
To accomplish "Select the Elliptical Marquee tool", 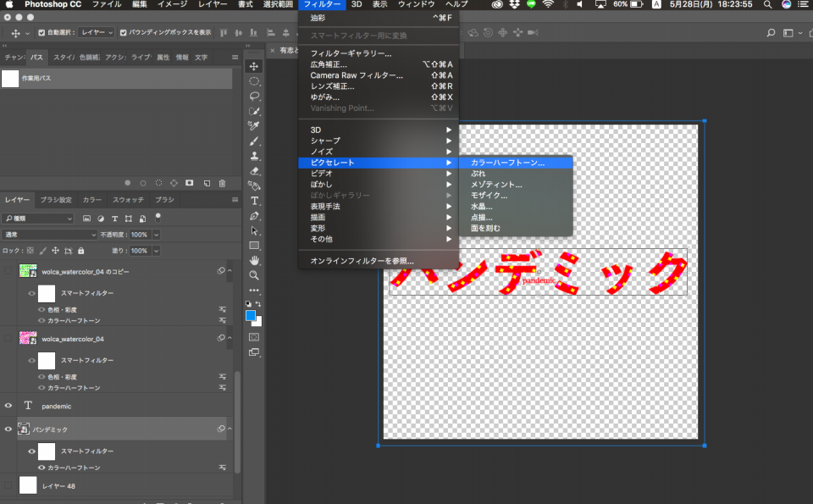I will pyautogui.click(x=254, y=82).
